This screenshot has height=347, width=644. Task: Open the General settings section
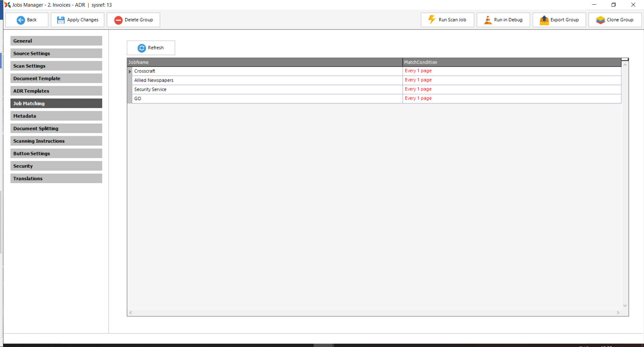click(x=56, y=41)
